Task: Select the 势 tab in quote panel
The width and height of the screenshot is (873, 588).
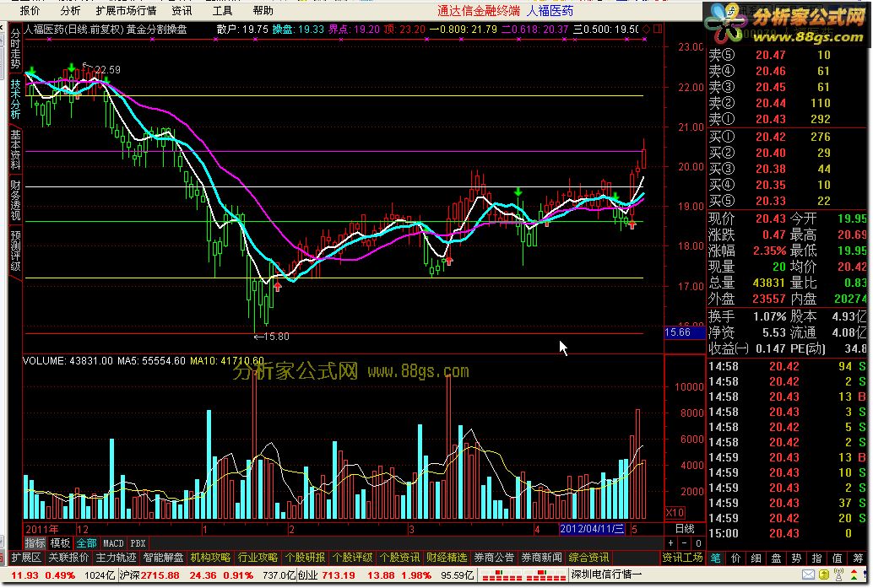Action: 796,558
